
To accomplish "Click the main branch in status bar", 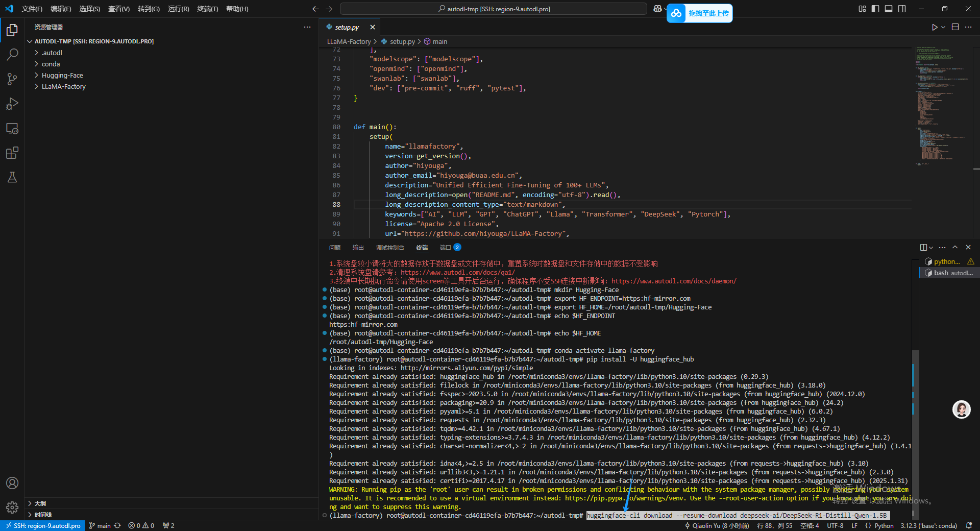I will (100, 525).
